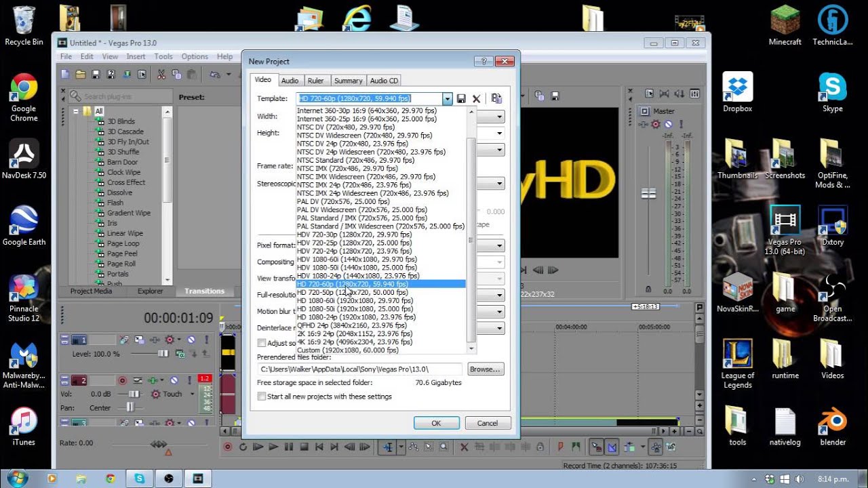Collapse the All folder in Transitions tree
This screenshot has height=488, width=868.
pyautogui.click(x=77, y=111)
